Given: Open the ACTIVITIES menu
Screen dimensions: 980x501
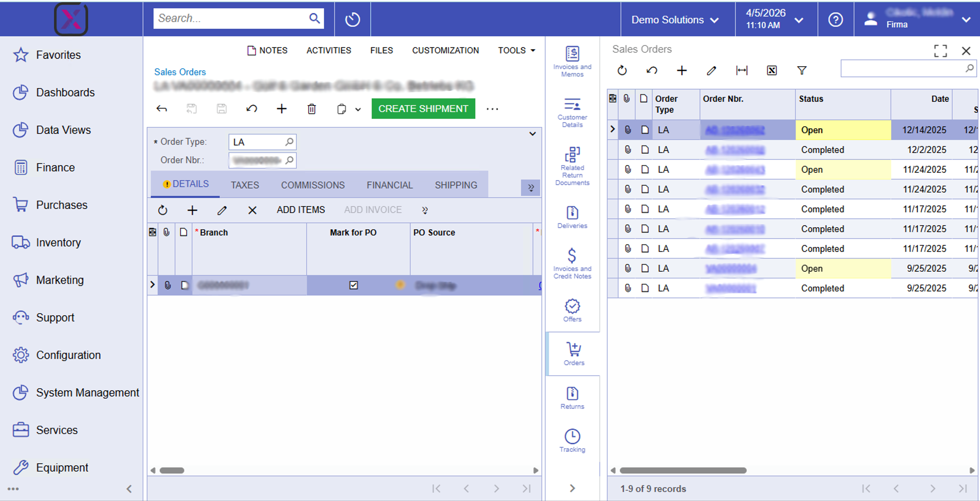Looking at the screenshot, I should pyautogui.click(x=329, y=50).
